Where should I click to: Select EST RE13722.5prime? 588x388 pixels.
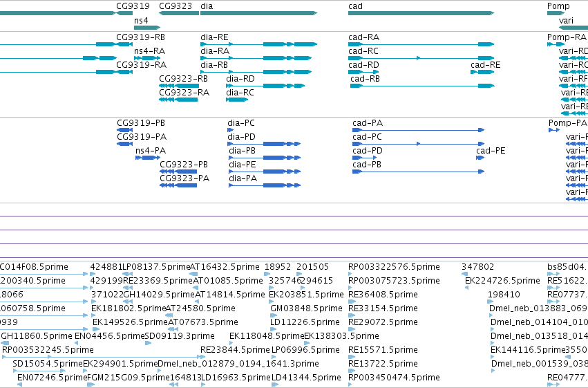coord(383,364)
